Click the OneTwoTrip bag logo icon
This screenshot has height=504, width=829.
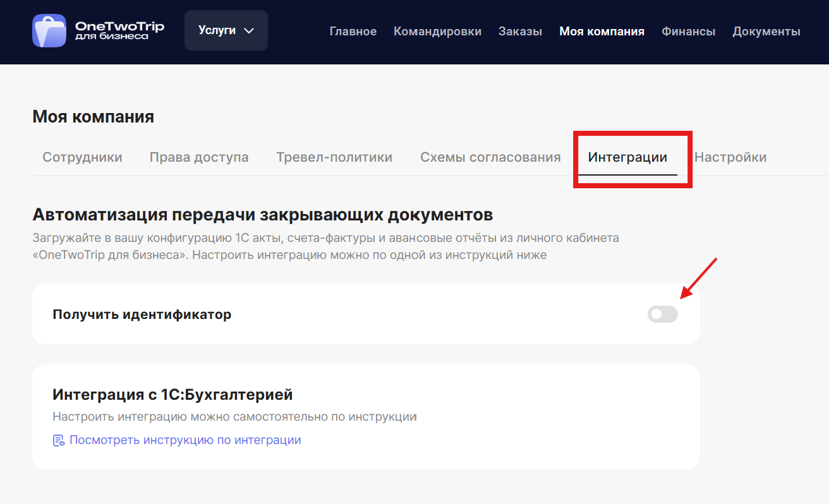pyautogui.click(x=49, y=30)
